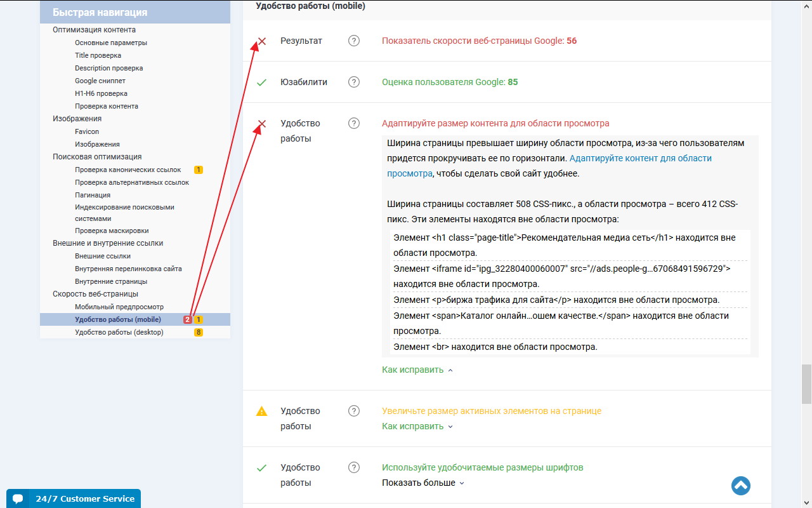Go to Google сниппет section

pyautogui.click(x=100, y=81)
